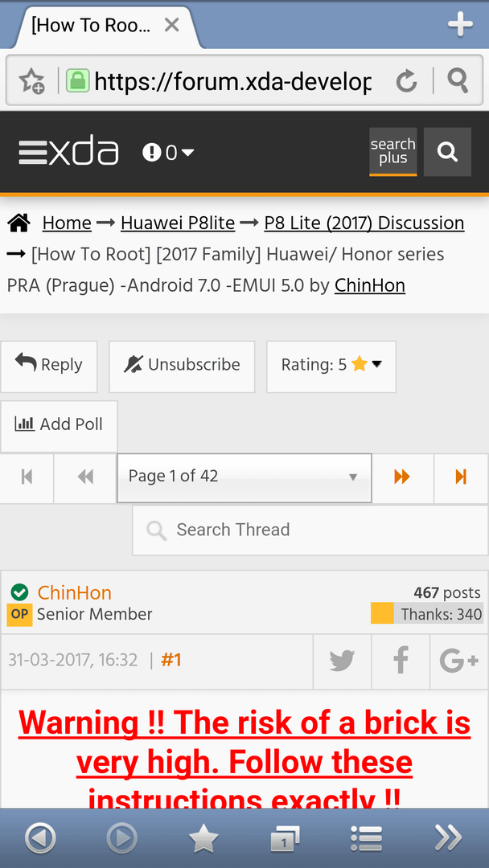The height and width of the screenshot is (868, 489).
Task: Share post on Twitter
Action: pyautogui.click(x=343, y=661)
